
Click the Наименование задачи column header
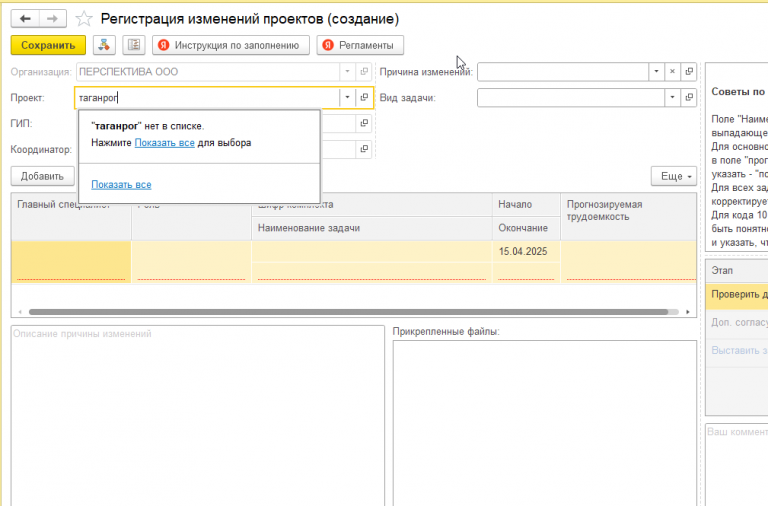pyautogui.click(x=372, y=228)
